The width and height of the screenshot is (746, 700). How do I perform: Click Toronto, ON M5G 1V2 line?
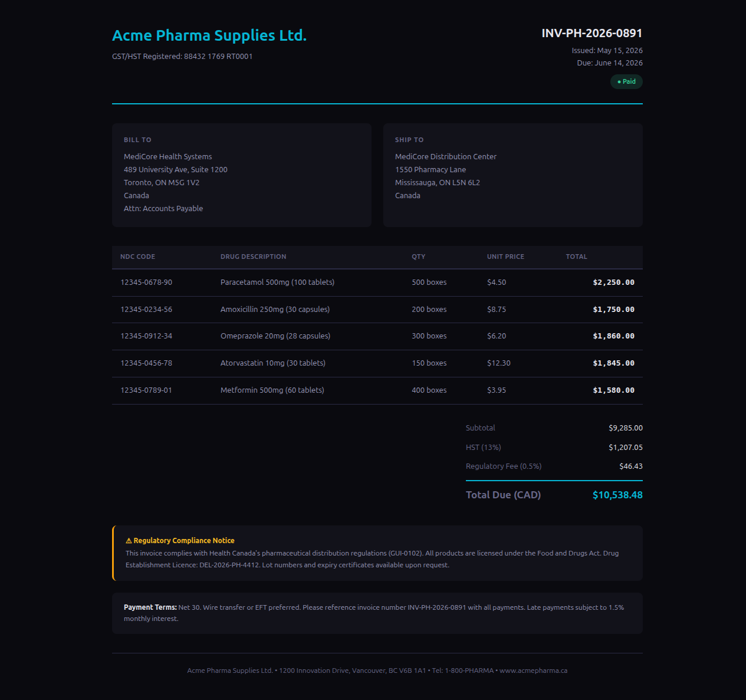[x=162, y=183]
